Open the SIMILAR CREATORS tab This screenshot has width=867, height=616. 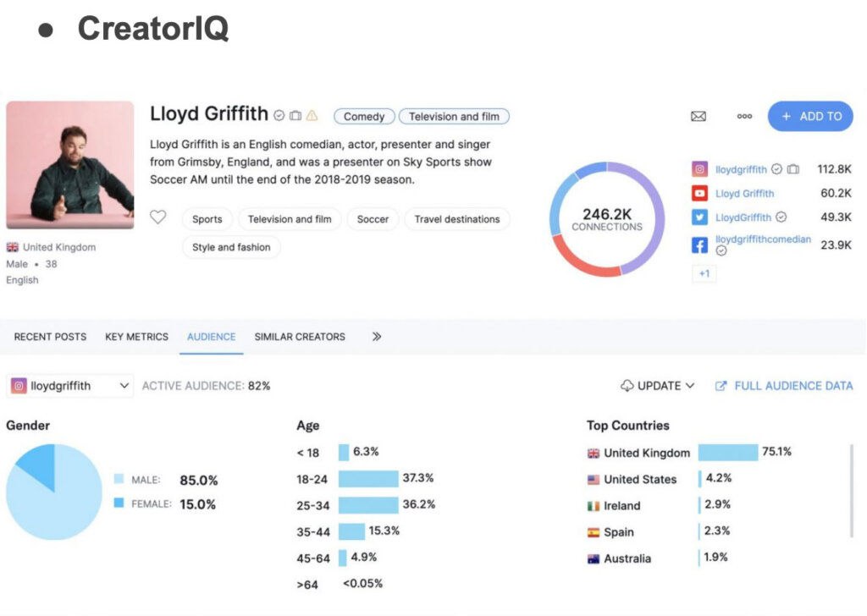coord(300,337)
